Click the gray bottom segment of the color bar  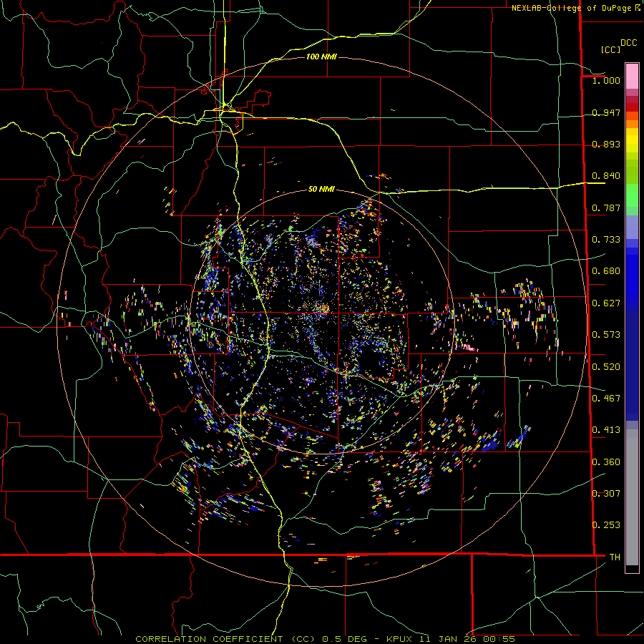click(x=632, y=497)
